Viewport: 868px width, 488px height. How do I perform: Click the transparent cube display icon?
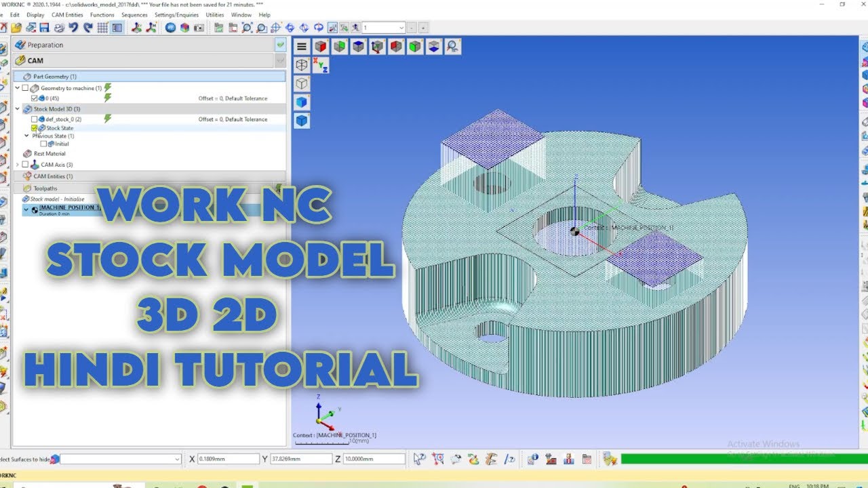(x=302, y=83)
